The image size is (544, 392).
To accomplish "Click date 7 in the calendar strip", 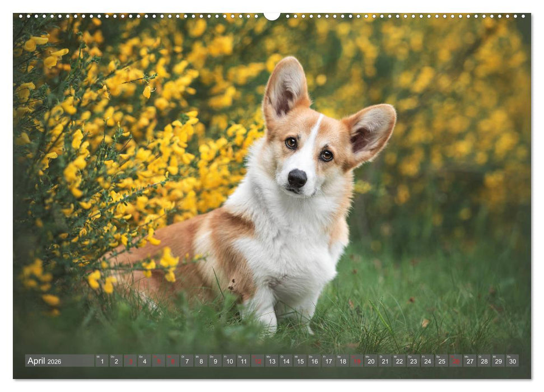I will (x=187, y=362).
